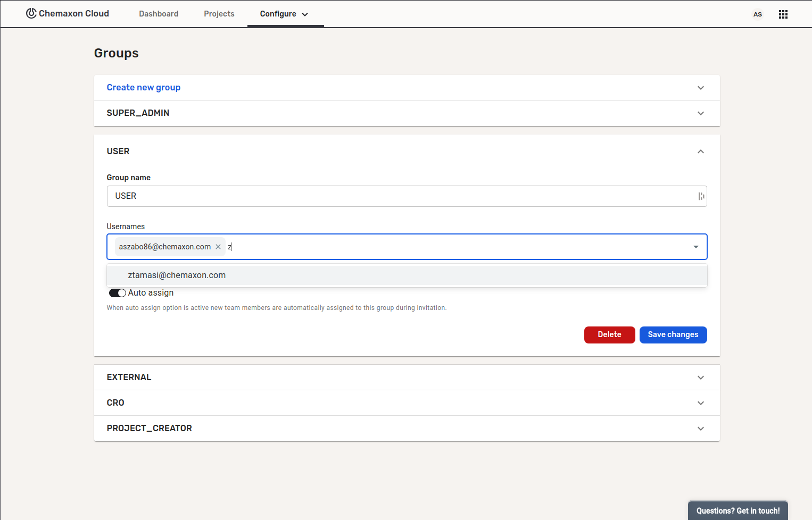Open the Create new group section

point(144,88)
